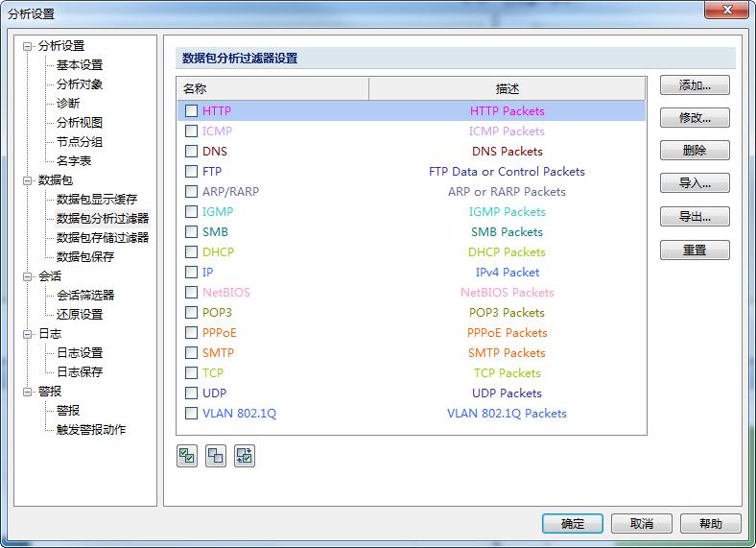Check the DNS packets filter
Image resolution: width=756 pixels, height=548 pixels.
(192, 152)
